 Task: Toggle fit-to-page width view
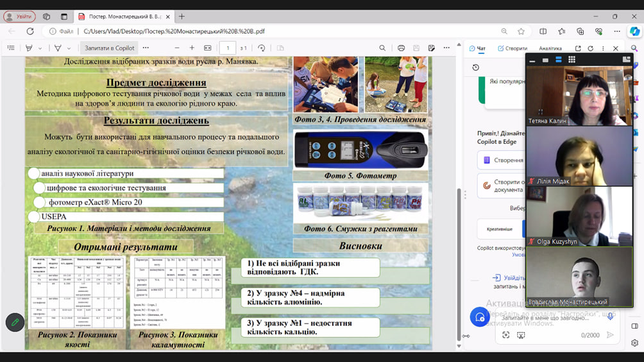click(x=208, y=48)
